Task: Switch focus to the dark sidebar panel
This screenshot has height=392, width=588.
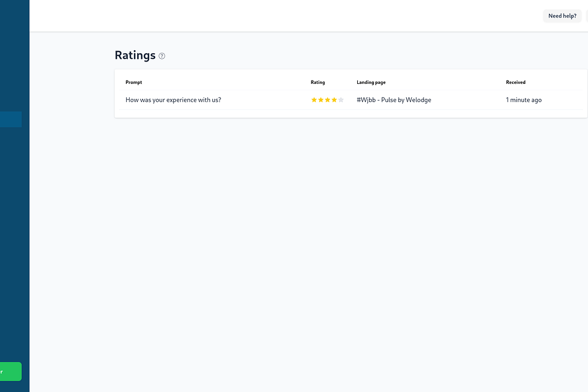Action: tap(14, 218)
